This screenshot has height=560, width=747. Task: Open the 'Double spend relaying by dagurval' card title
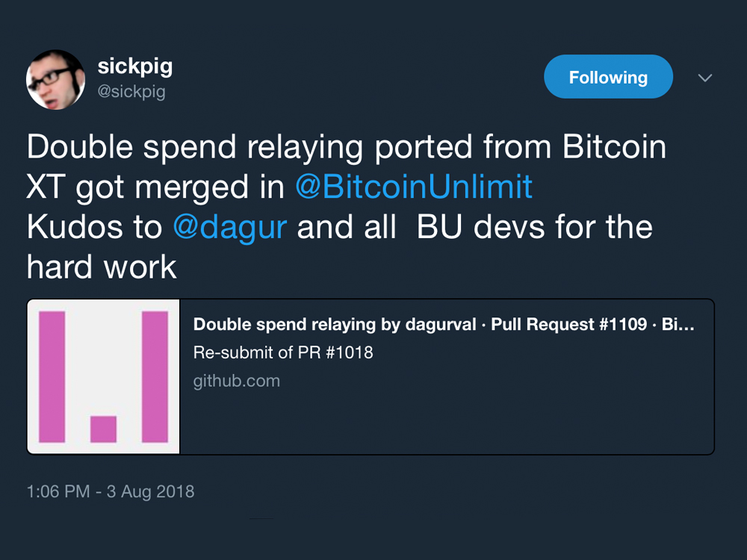click(x=335, y=325)
